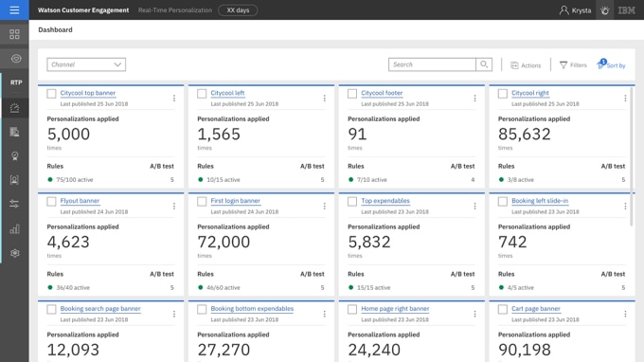This screenshot has width=644, height=362.
Task: Open the bar chart reports icon in sidebar
Action: (x=14, y=229)
